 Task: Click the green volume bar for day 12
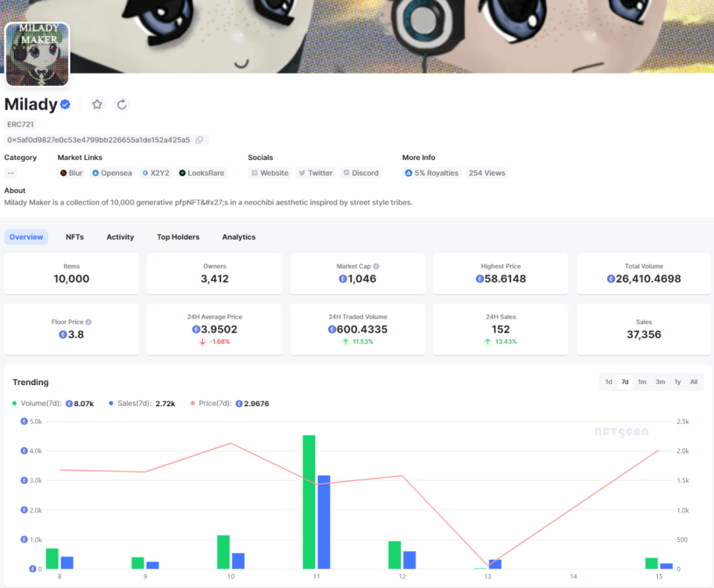394,555
